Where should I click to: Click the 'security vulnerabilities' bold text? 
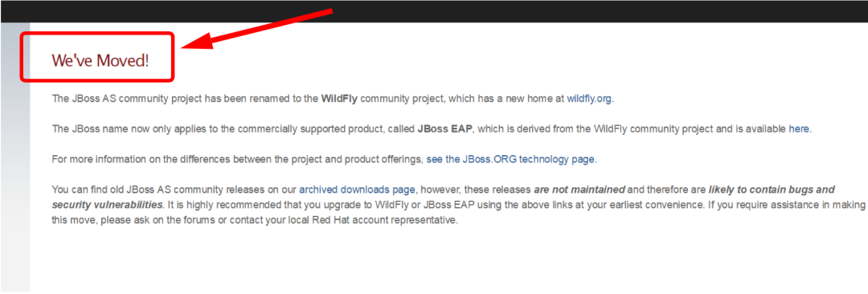107,205
